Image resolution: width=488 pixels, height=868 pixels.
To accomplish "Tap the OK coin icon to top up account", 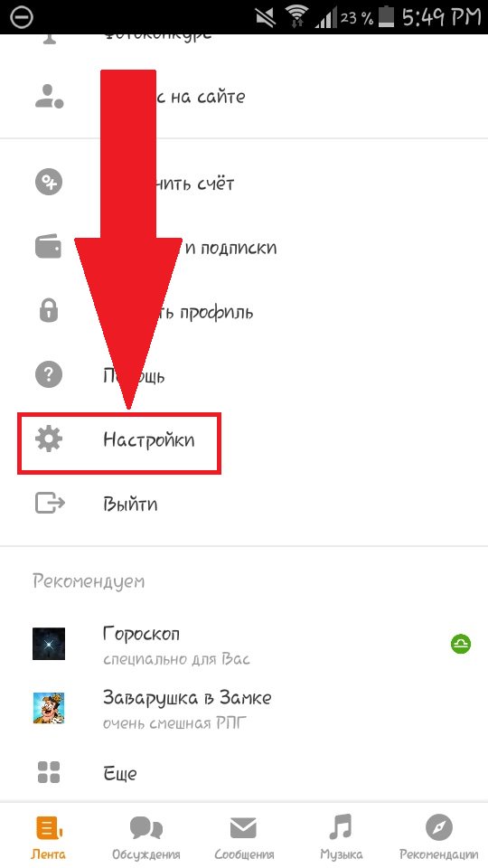I will point(49,182).
